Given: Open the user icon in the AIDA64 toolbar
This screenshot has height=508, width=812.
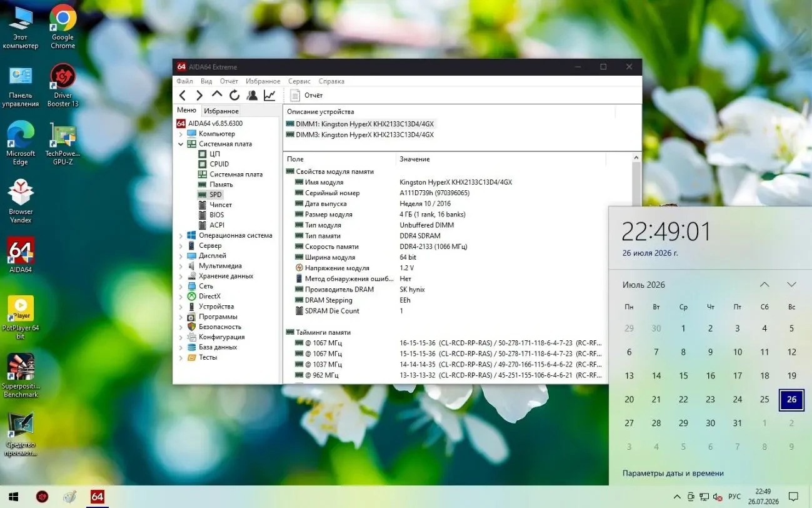Looking at the screenshot, I should (252, 95).
